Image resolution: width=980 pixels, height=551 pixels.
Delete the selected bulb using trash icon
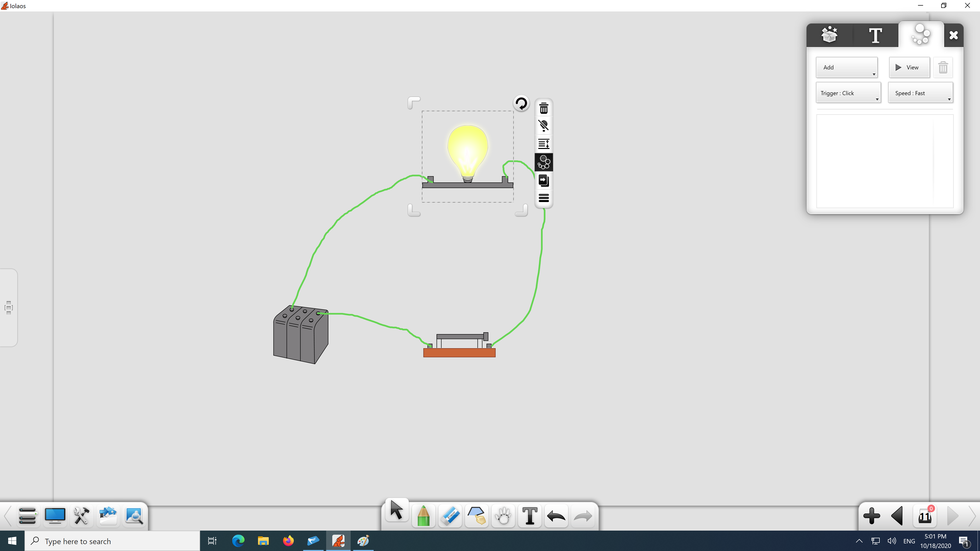pos(544,109)
